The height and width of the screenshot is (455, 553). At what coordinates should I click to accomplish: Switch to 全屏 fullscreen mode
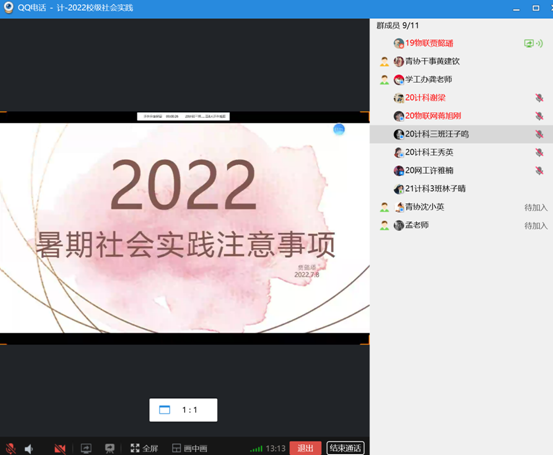pos(144,448)
